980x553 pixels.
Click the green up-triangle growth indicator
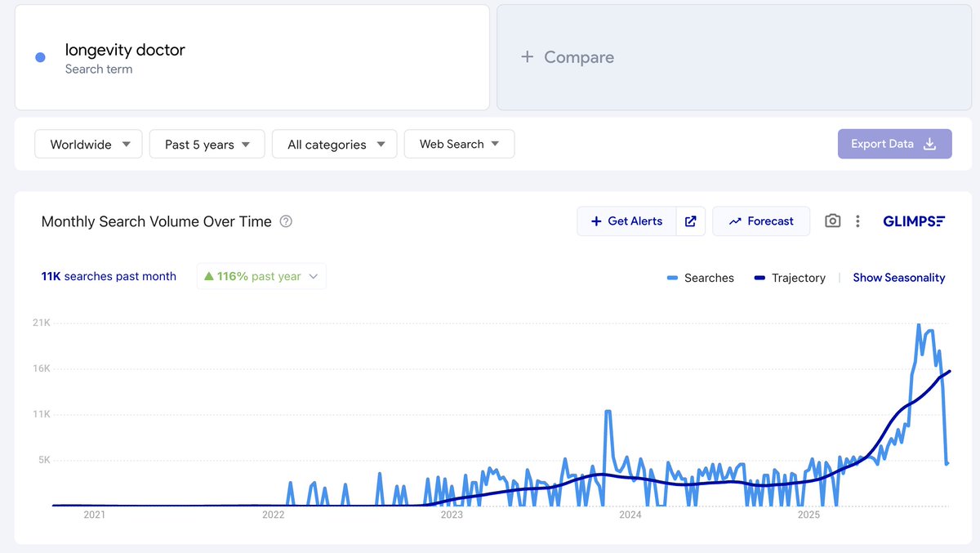pyautogui.click(x=208, y=276)
